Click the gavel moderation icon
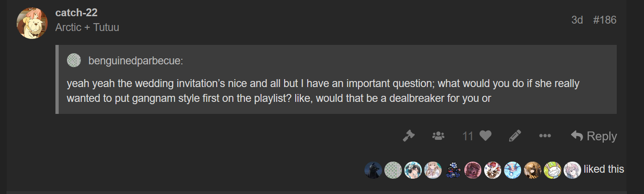644x194 pixels. (x=408, y=136)
